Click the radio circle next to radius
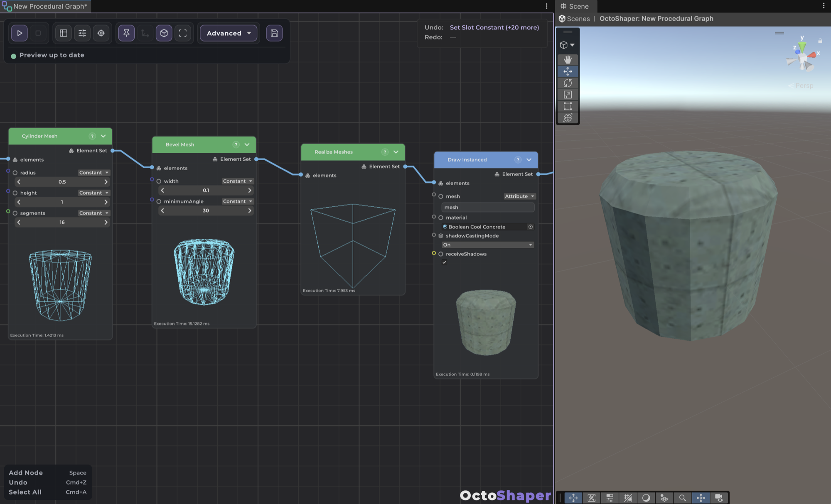This screenshot has width=831, height=504. tap(15, 173)
